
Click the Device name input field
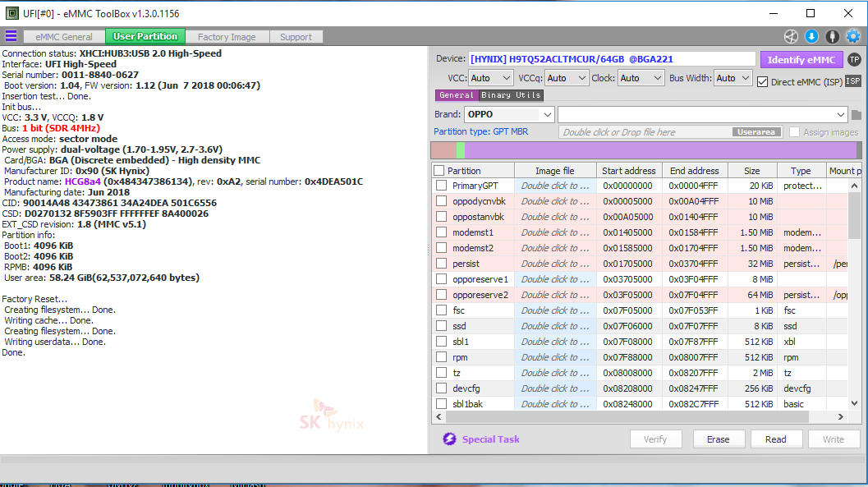612,59
